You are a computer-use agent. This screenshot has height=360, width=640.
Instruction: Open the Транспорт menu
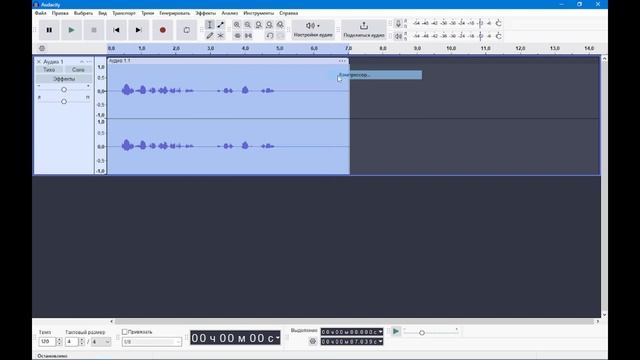tap(124, 13)
